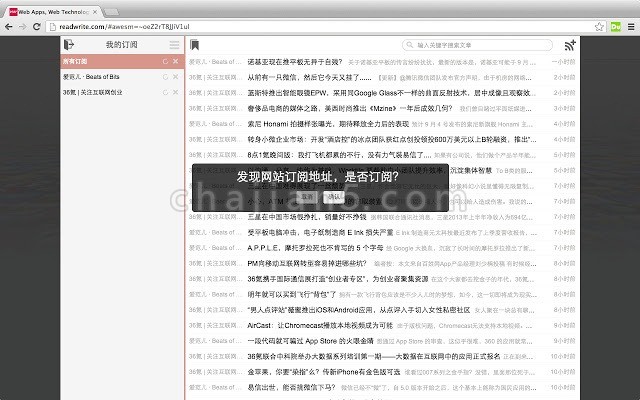Remove the 36氪 feed from sidebar

tap(176, 92)
